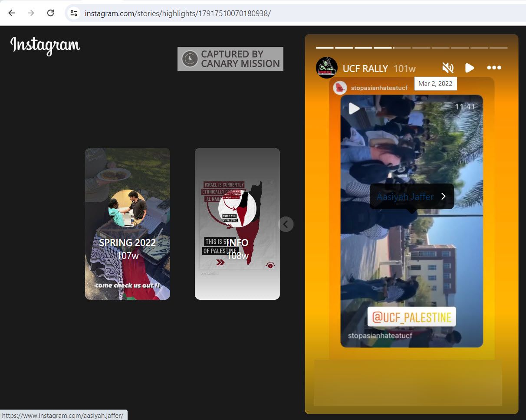Open UCF RALLY profile picture avatar
Image resolution: width=526 pixels, height=420 pixels.
[327, 68]
